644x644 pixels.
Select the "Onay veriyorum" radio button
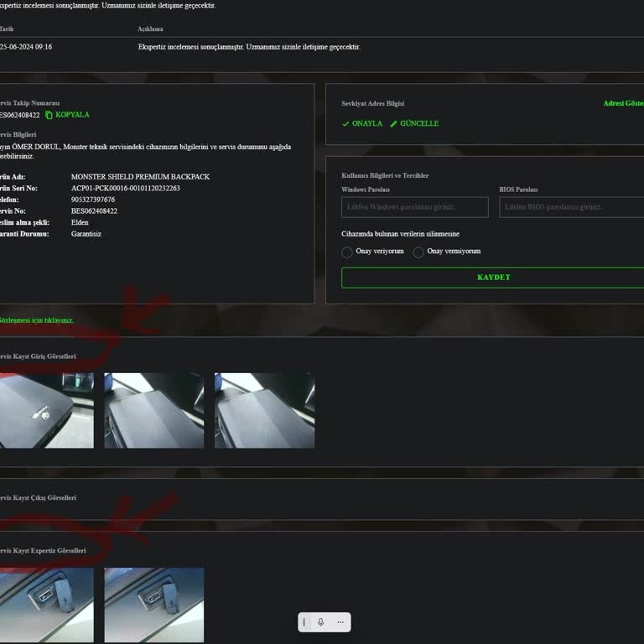(347, 252)
